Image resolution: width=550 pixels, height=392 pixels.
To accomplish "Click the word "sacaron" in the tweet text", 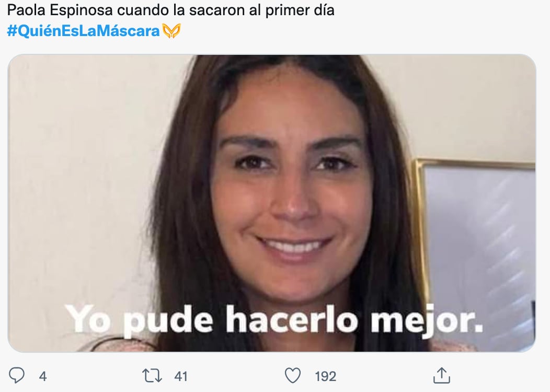I will pyautogui.click(x=215, y=10).
